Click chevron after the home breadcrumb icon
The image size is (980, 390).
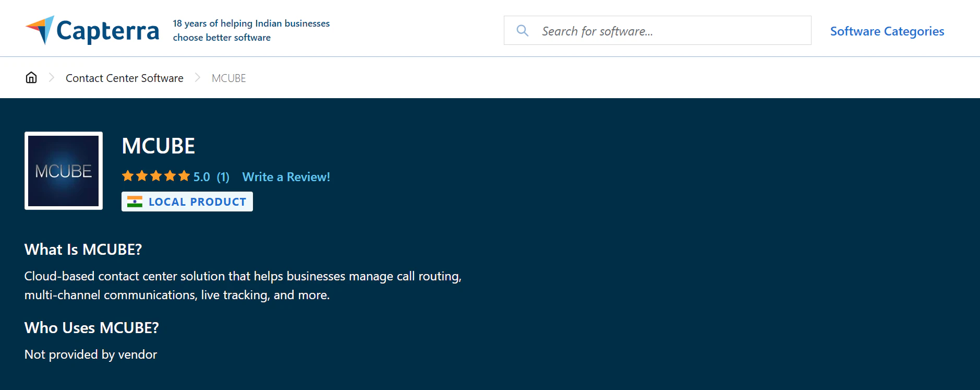click(x=51, y=78)
